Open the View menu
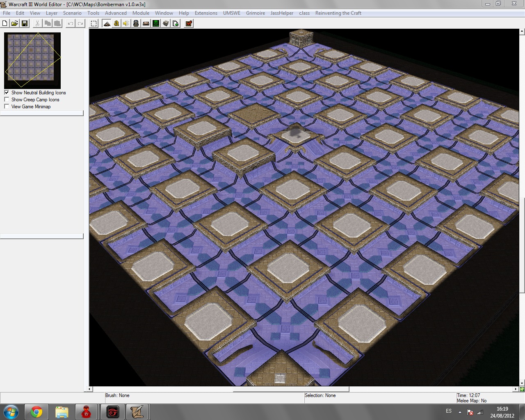 (x=35, y=13)
